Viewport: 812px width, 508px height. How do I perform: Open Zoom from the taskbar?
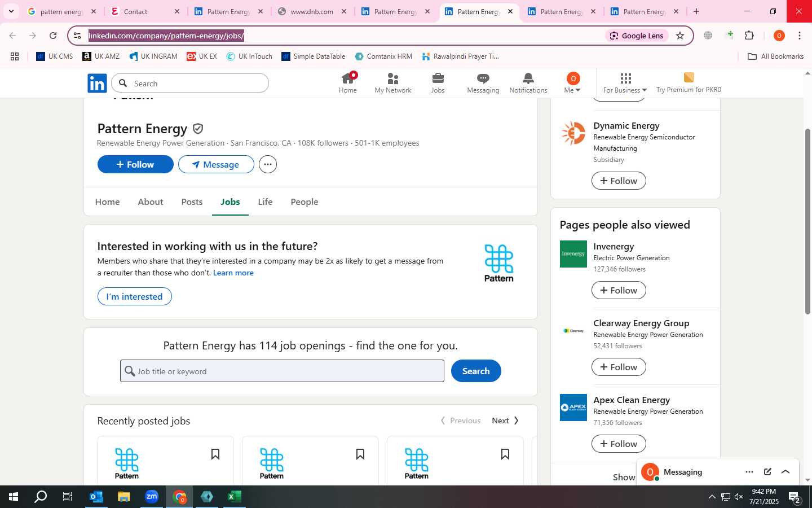tap(152, 497)
